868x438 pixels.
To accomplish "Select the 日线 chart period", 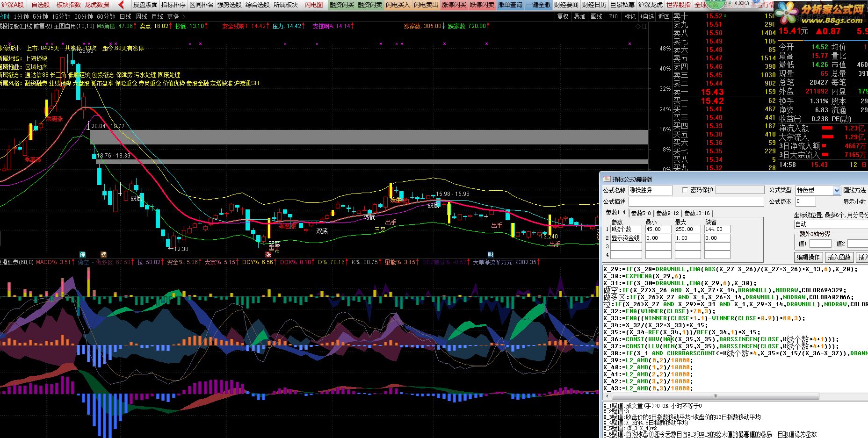I will click(x=125, y=16).
